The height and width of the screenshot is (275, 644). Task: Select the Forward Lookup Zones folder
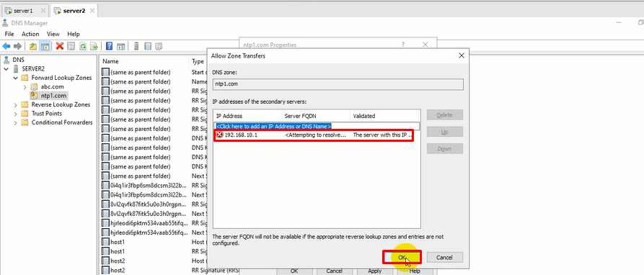(x=61, y=78)
